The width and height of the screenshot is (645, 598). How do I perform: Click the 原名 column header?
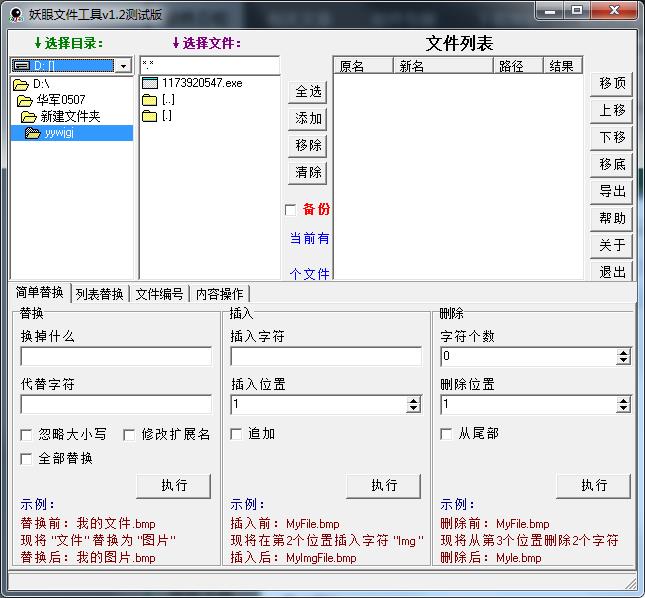363,66
